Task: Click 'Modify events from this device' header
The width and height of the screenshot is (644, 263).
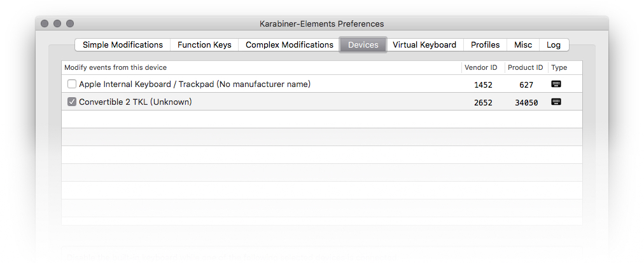Action: point(116,67)
